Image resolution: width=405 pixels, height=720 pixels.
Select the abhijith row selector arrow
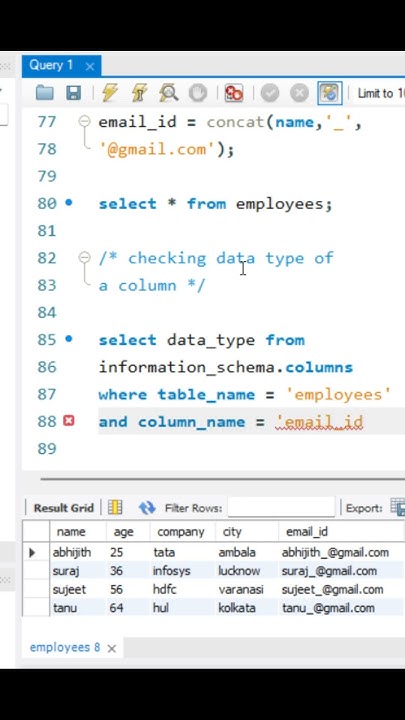pyautogui.click(x=32, y=552)
